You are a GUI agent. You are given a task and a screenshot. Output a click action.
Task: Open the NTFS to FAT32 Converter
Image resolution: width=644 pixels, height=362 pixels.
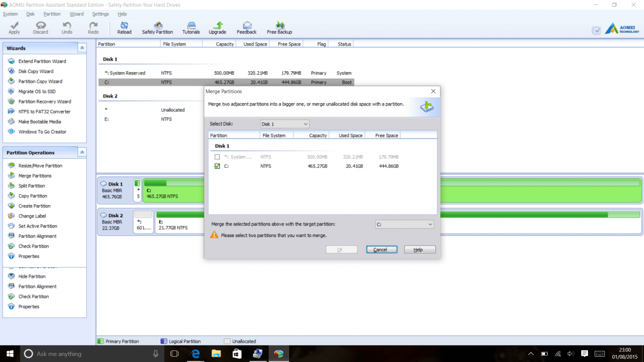(x=44, y=111)
